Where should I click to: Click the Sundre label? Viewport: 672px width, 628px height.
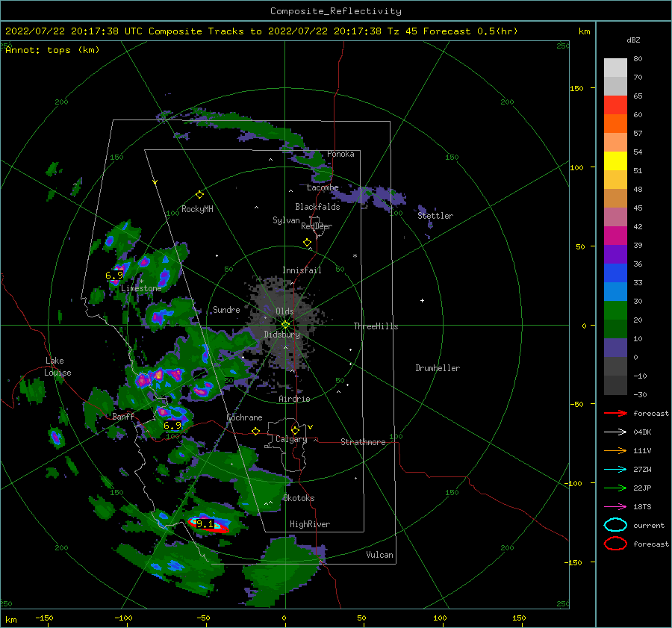pos(226,309)
